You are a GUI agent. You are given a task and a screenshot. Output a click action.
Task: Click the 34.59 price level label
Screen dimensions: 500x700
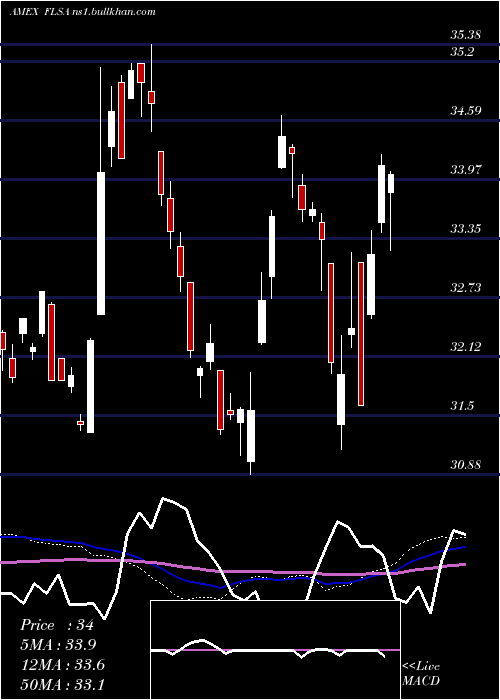coord(466,110)
